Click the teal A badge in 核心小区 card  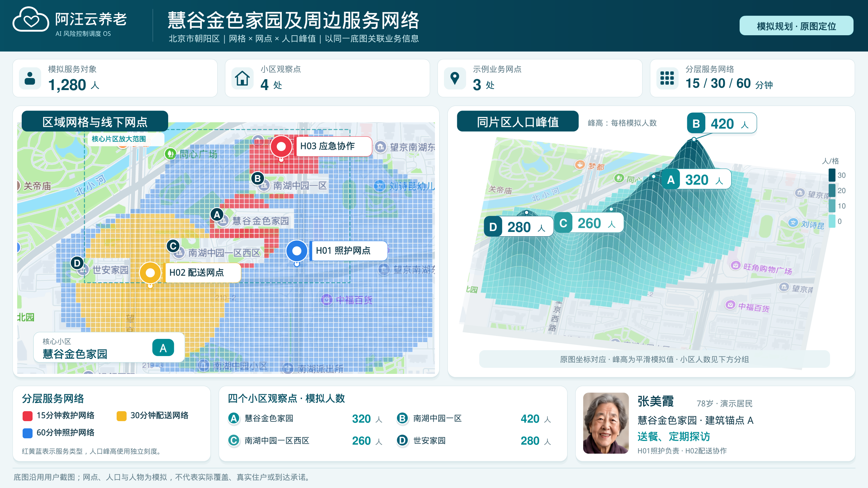pyautogui.click(x=163, y=348)
